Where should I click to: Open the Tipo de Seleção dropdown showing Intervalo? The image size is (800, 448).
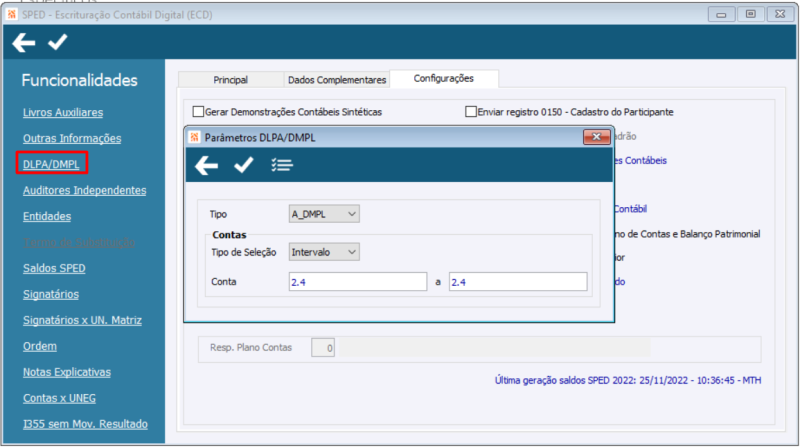(x=324, y=252)
